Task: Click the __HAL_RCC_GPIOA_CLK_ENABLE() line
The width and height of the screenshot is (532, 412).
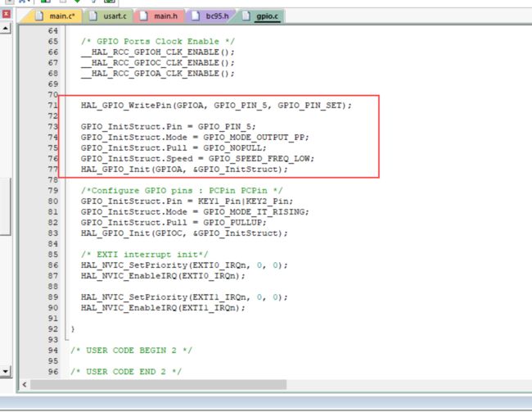Action: [158, 74]
